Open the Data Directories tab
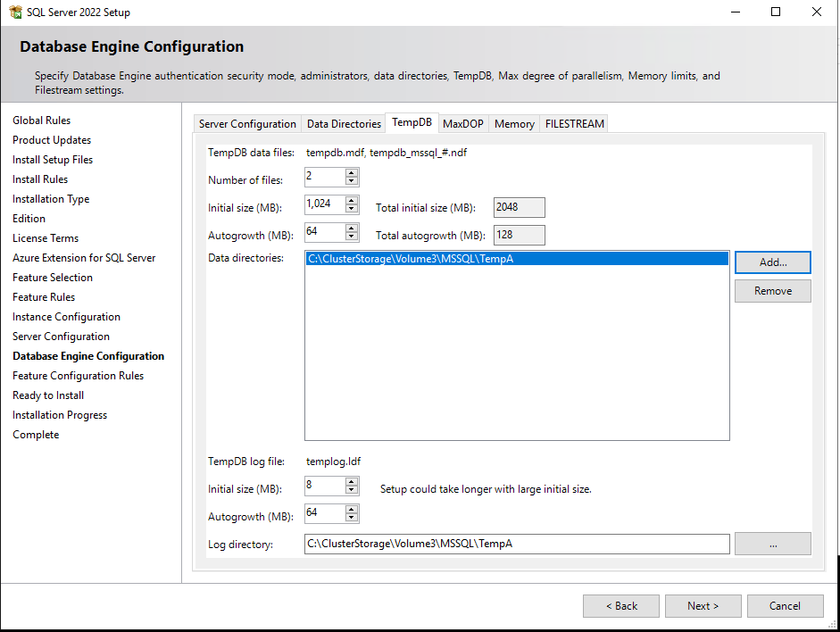840x632 pixels. pos(344,124)
